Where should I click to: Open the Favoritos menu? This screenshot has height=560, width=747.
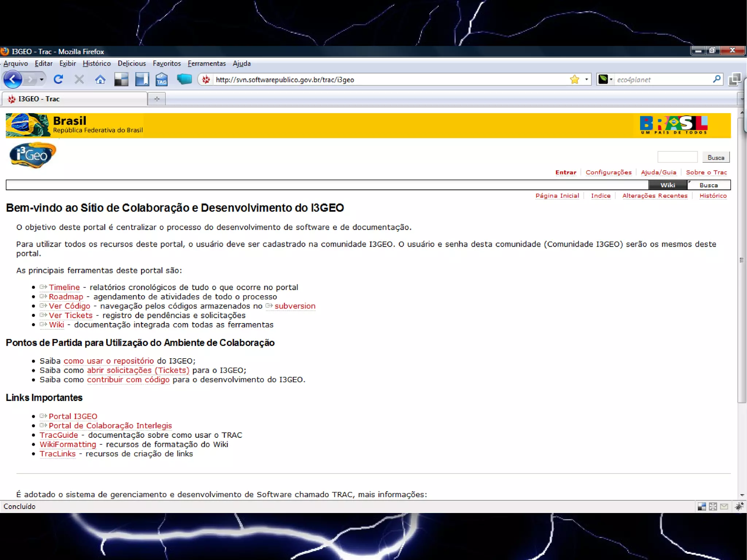click(167, 63)
